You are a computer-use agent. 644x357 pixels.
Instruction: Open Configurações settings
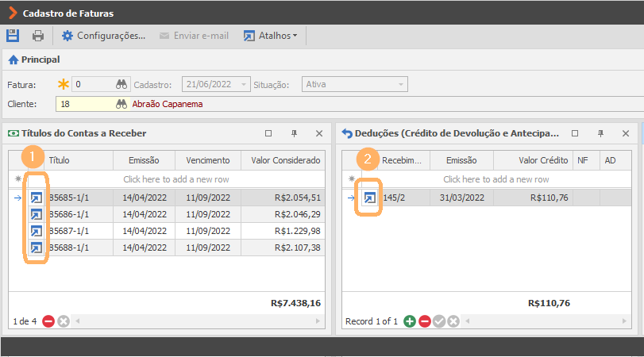103,36
